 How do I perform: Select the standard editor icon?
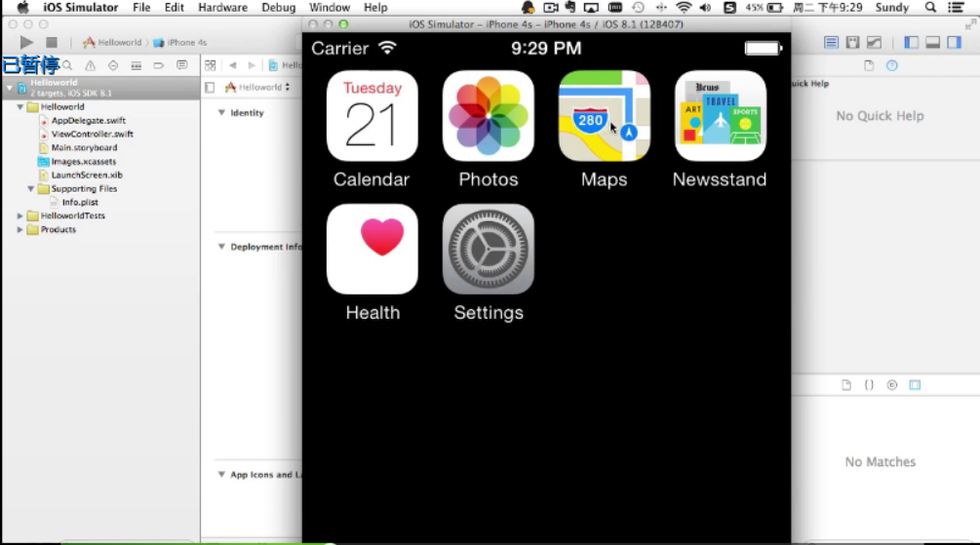coord(831,43)
